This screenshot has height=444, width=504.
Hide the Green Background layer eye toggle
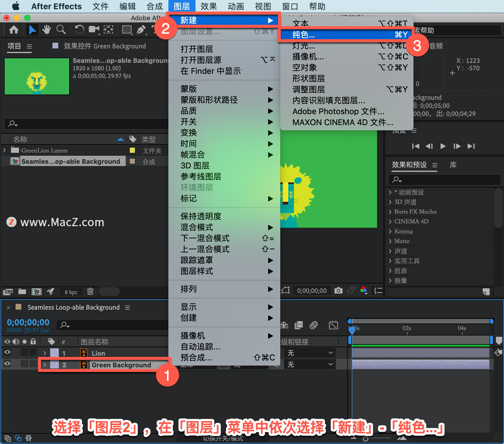click(7, 364)
